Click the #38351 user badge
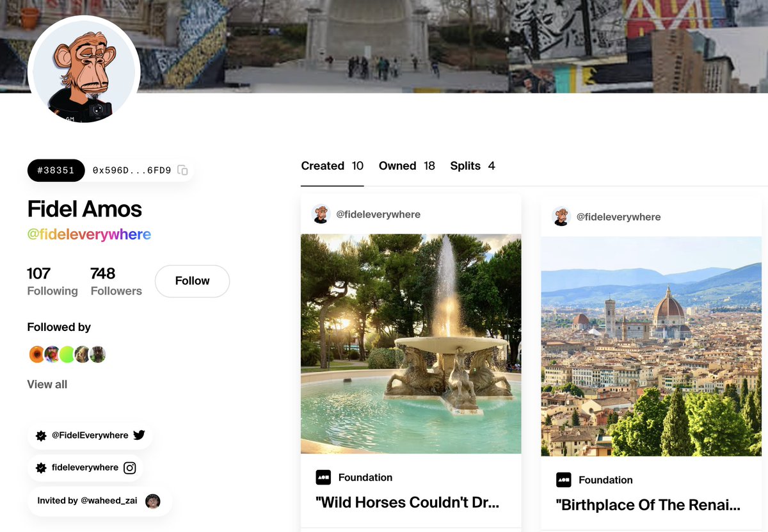 tap(56, 170)
